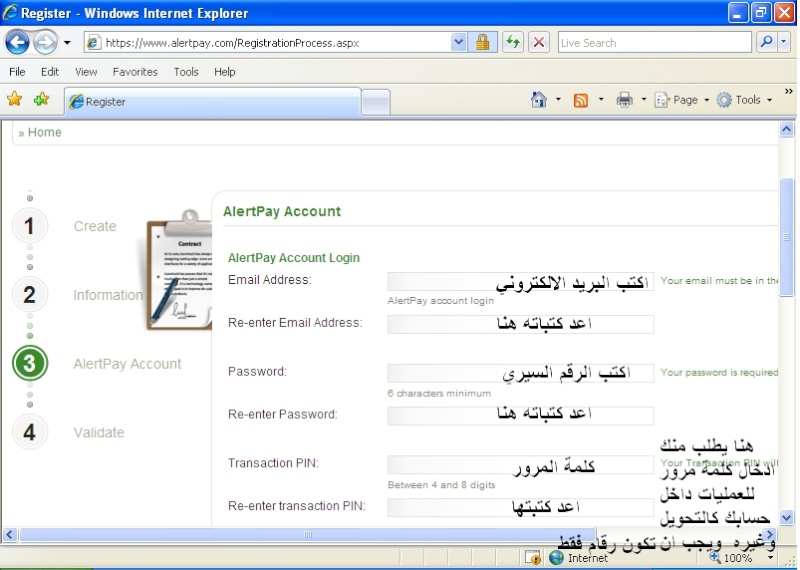Open the Page command menu
This screenshot has height=570, width=800.
[682, 100]
